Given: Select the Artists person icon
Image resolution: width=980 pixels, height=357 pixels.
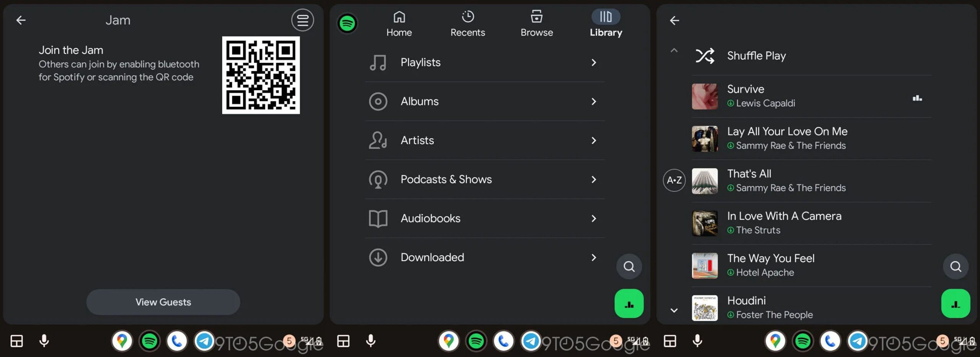Looking at the screenshot, I should (x=378, y=140).
